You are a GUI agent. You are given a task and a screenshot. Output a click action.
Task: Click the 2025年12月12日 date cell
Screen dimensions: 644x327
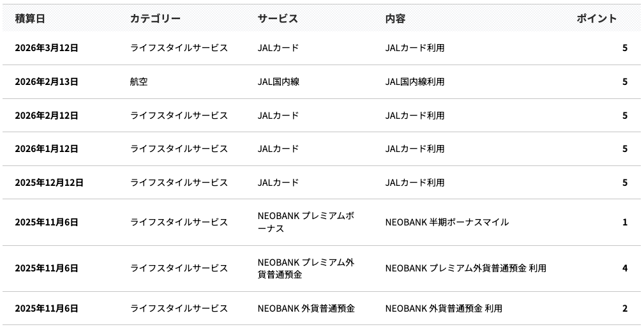click(49, 183)
